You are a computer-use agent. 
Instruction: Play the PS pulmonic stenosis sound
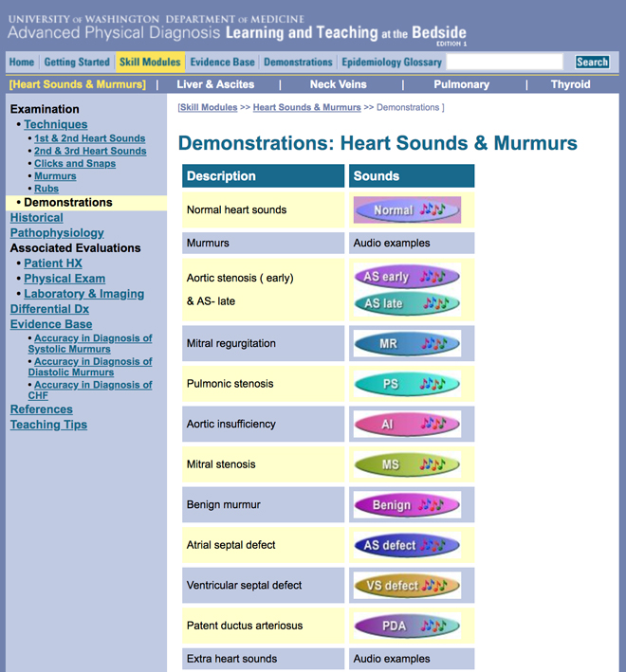pos(407,384)
